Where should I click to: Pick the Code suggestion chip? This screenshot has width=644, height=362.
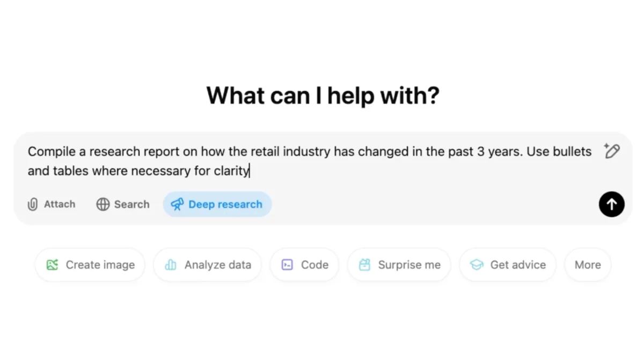(304, 264)
